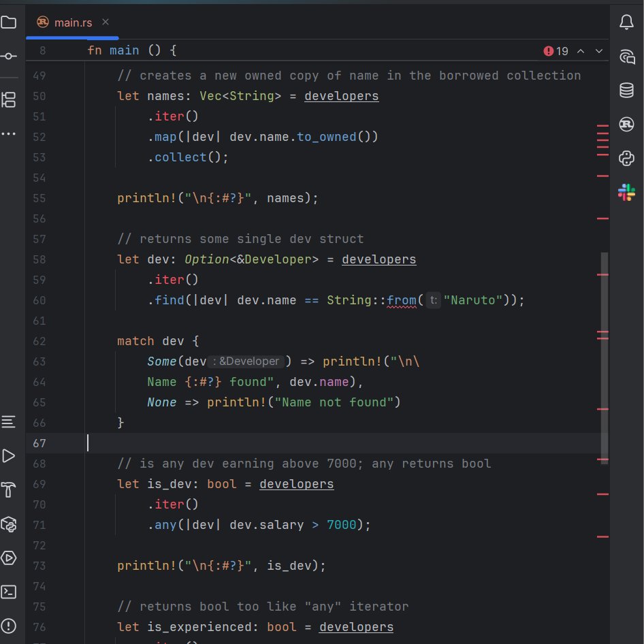
Task: Click 'None' pattern on line 65
Action: 162,402
